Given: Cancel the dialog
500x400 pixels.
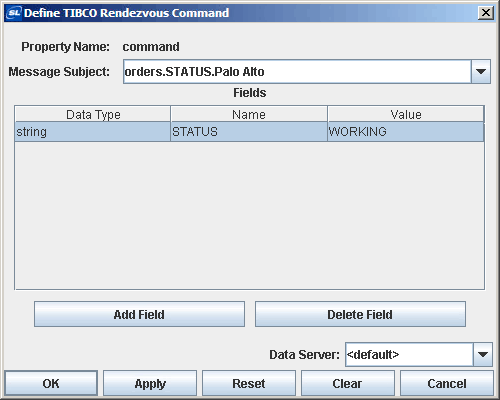Looking at the screenshot, I should click(447, 383).
